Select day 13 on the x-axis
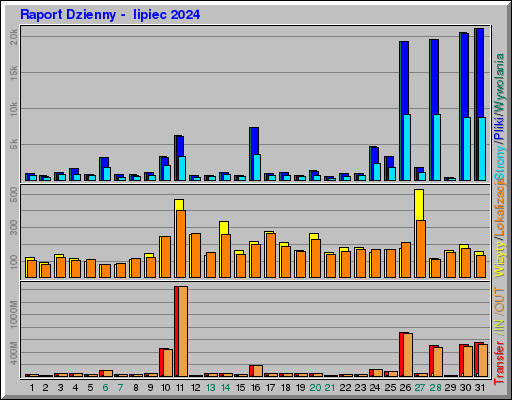 pos(210,388)
